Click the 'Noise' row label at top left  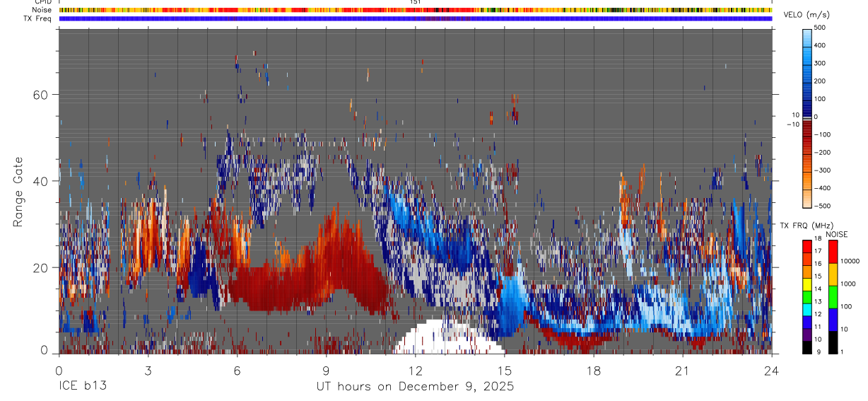42,10
